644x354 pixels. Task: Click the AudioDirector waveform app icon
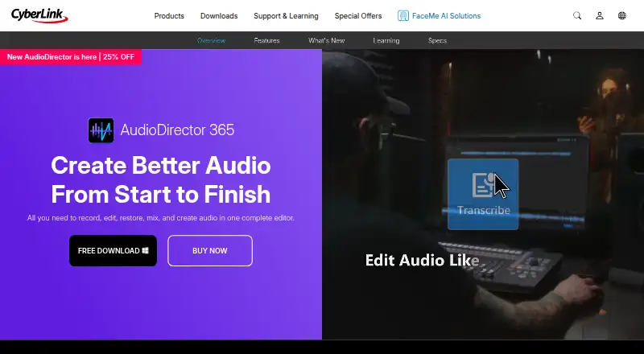101,130
